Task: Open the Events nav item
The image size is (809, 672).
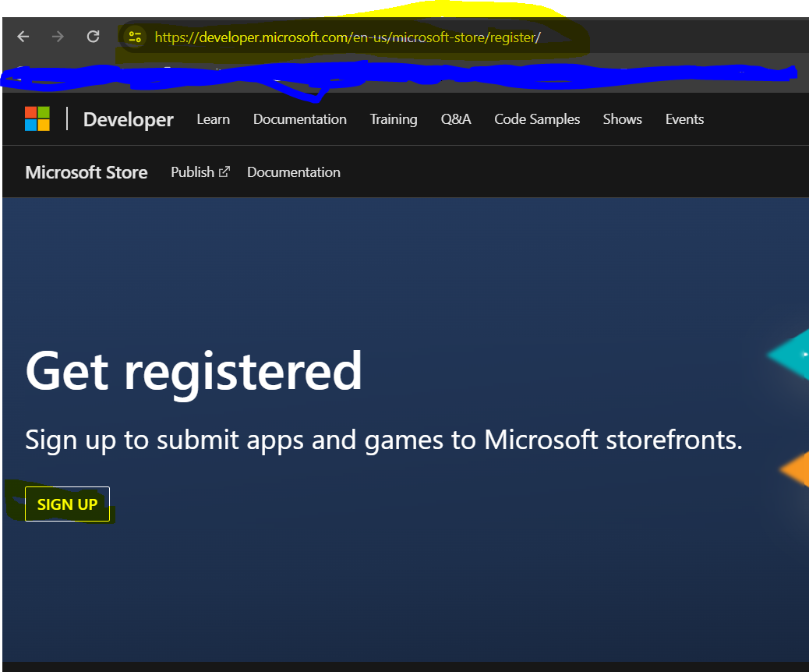Action: pos(684,119)
